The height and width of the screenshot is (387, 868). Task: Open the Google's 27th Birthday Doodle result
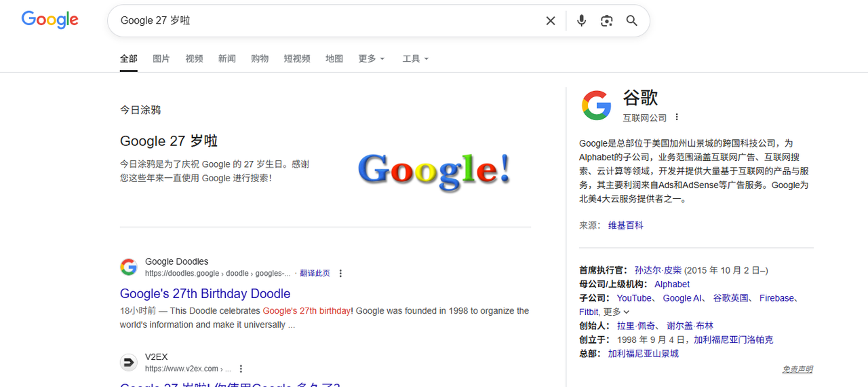tap(205, 293)
